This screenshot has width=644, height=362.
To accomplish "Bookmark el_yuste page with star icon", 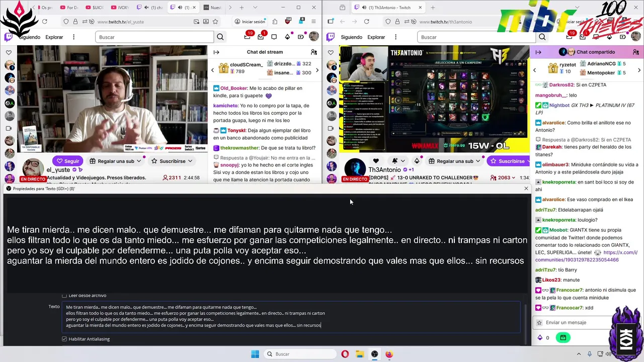I will [x=215, y=22].
